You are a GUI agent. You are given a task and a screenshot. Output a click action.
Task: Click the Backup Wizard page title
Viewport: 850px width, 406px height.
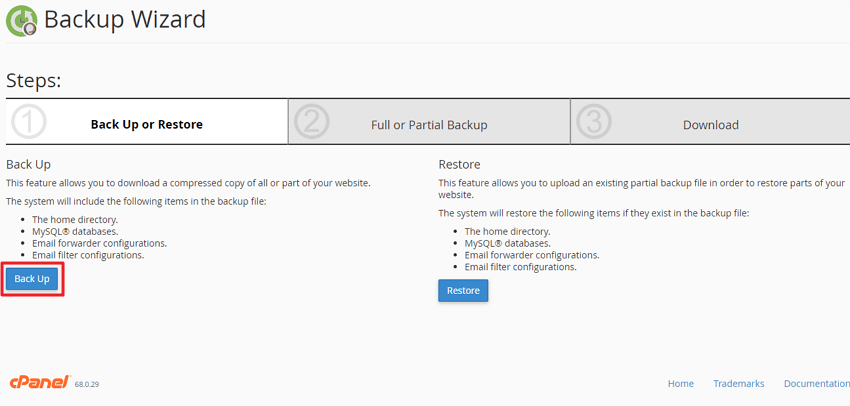click(125, 20)
